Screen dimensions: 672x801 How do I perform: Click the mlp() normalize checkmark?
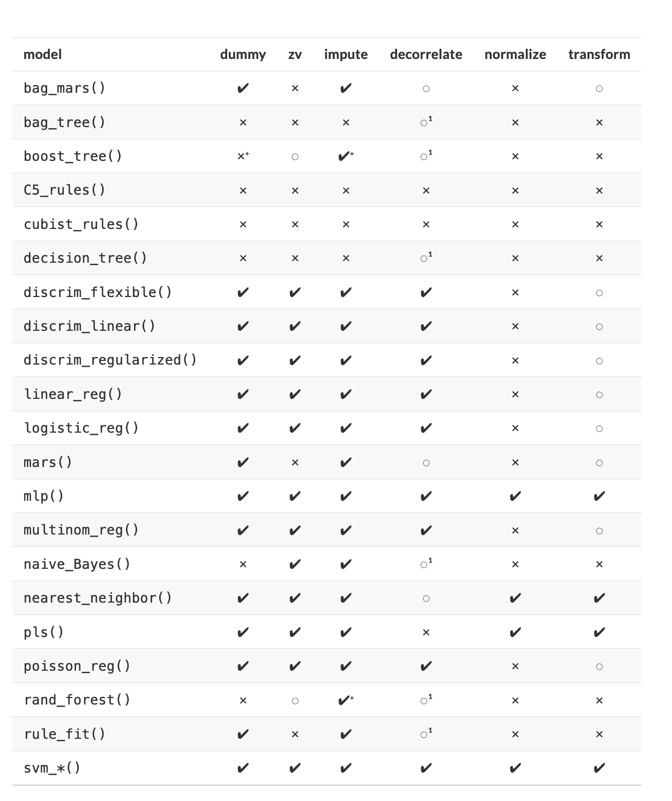(x=515, y=496)
